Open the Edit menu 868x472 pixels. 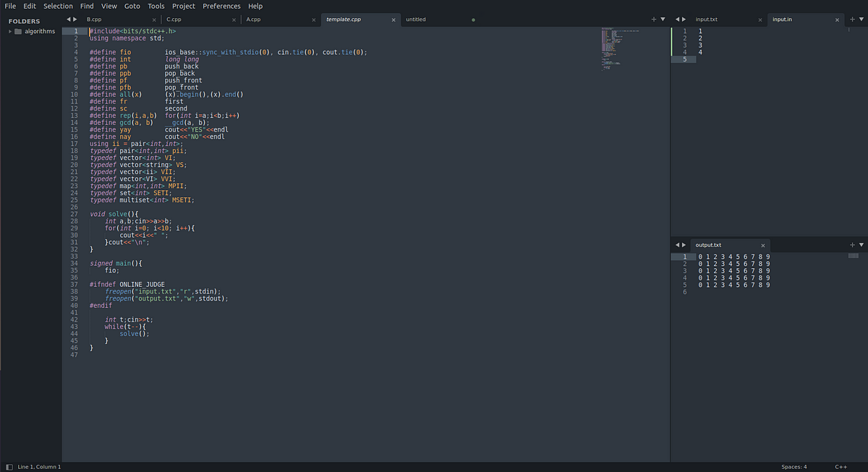[x=30, y=6]
